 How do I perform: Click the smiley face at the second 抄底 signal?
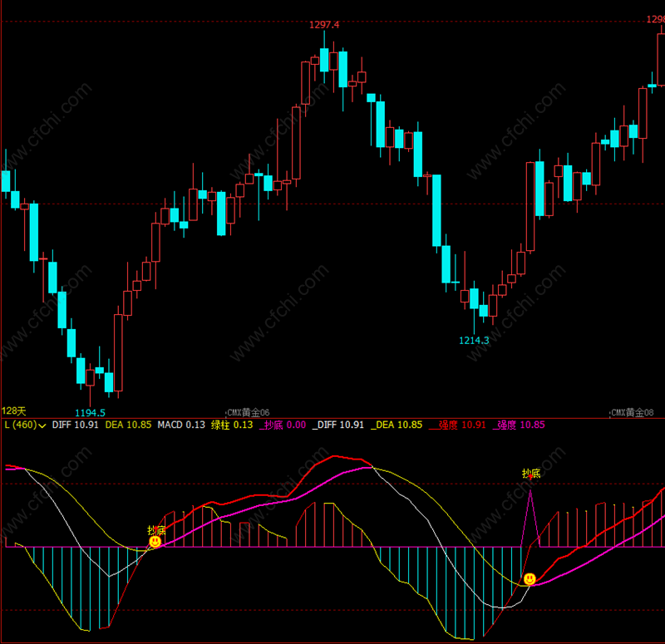(530, 578)
